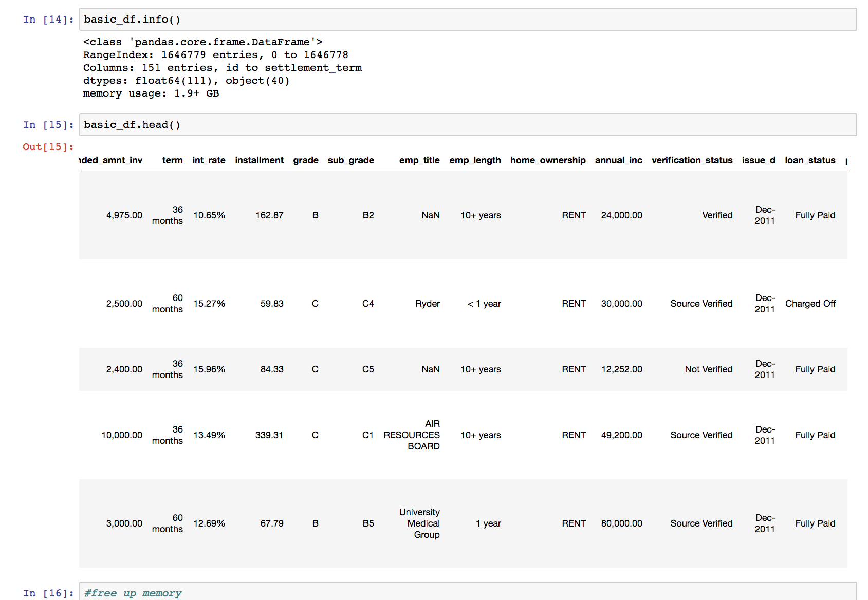Select the Out[15] output prompt
This screenshot has height=600, width=868.
click(x=48, y=147)
